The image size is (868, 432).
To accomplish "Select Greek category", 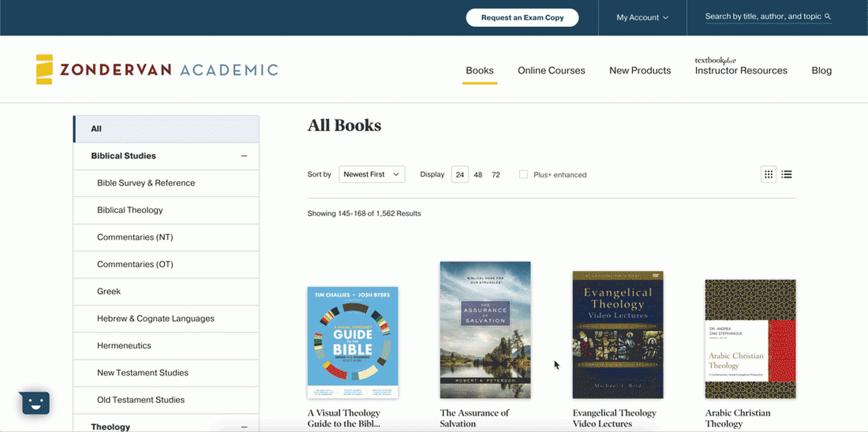I will click(166, 292).
